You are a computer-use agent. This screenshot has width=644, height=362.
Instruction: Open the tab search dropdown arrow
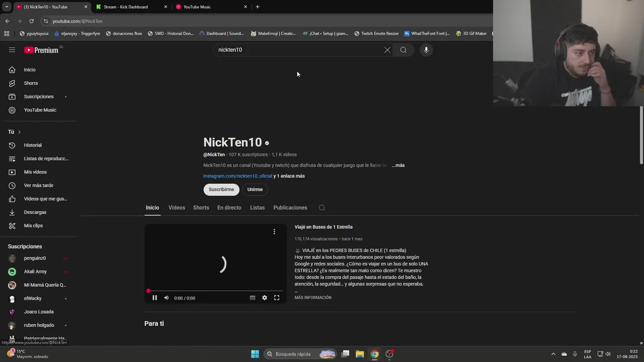(7, 7)
